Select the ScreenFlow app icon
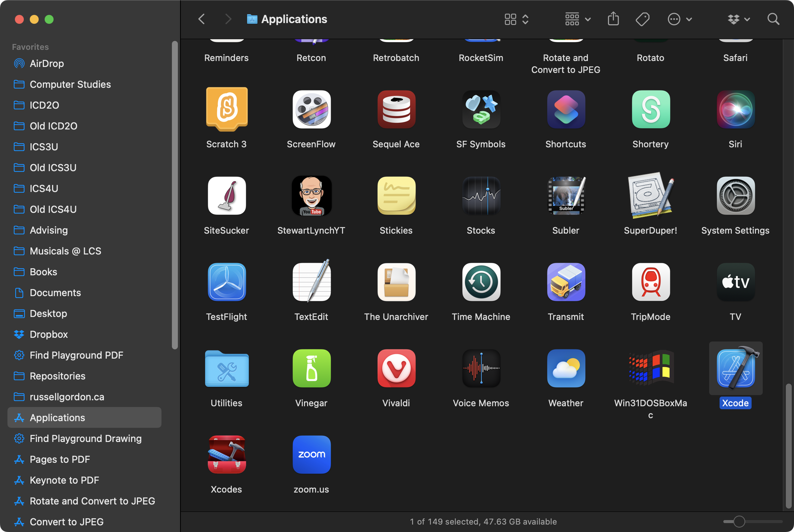 click(x=311, y=109)
